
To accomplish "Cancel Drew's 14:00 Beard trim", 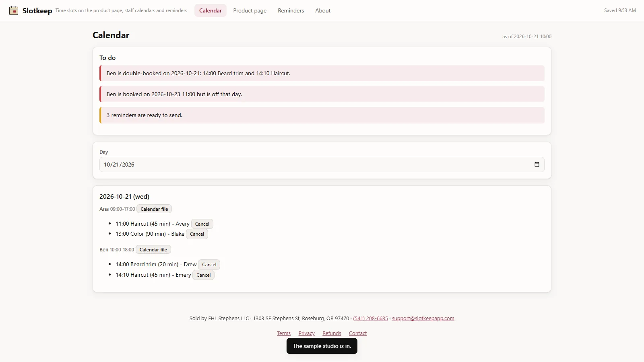I will click(209, 265).
